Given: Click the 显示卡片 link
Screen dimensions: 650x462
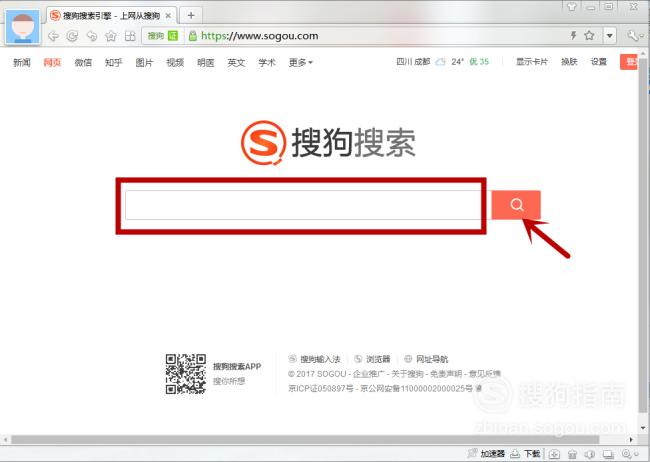Looking at the screenshot, I should [532, 62].
